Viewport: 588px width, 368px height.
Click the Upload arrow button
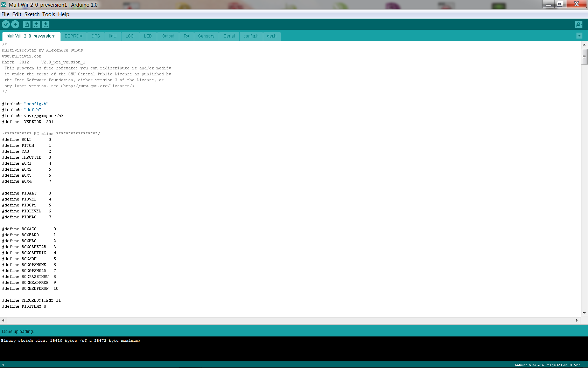[15, 24]
